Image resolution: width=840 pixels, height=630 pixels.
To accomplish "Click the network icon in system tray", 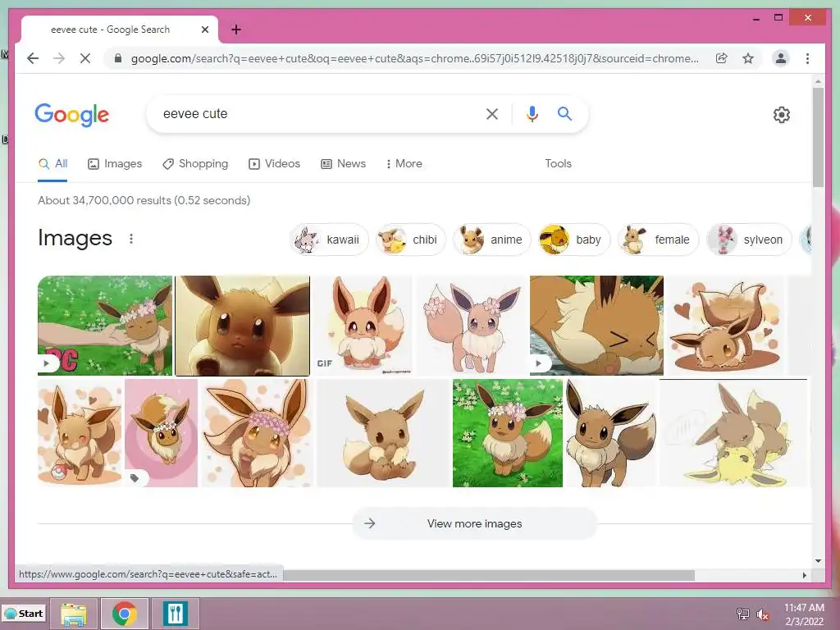I will 743,614.
